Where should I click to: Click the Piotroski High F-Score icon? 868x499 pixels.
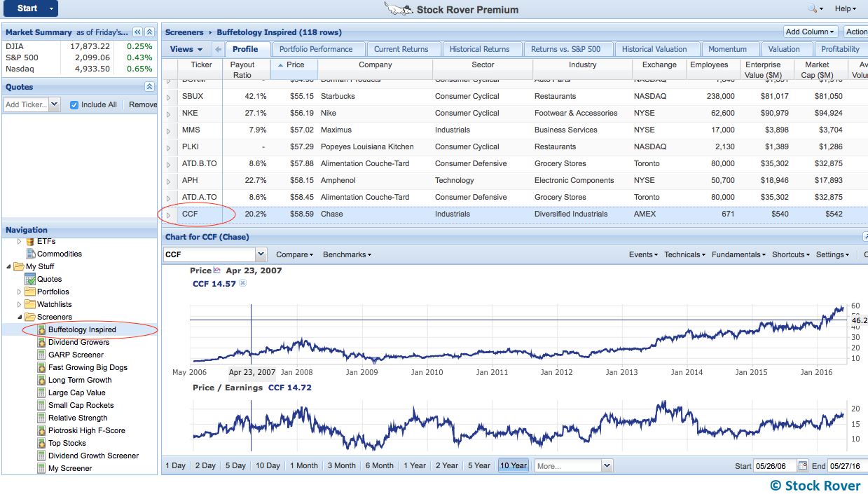tap(41, 430)
